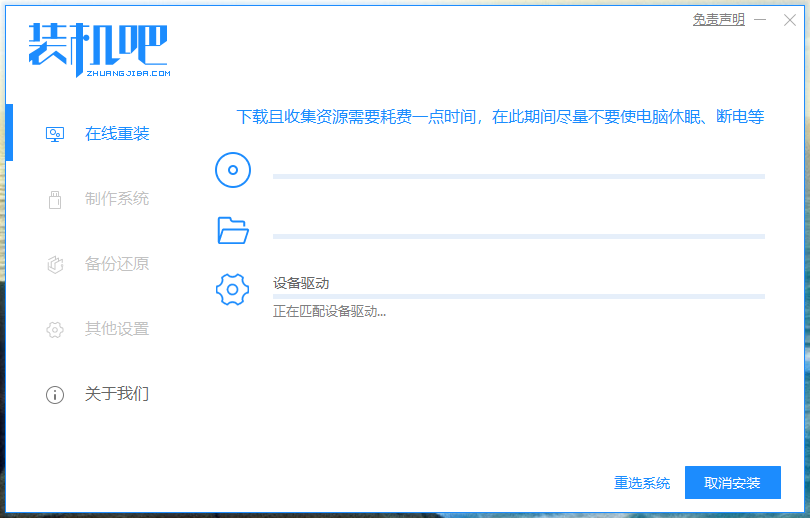This screenshot has height=518, width=810.
Task: Click the info icon beside 关于我们
Action: [55, 394]
